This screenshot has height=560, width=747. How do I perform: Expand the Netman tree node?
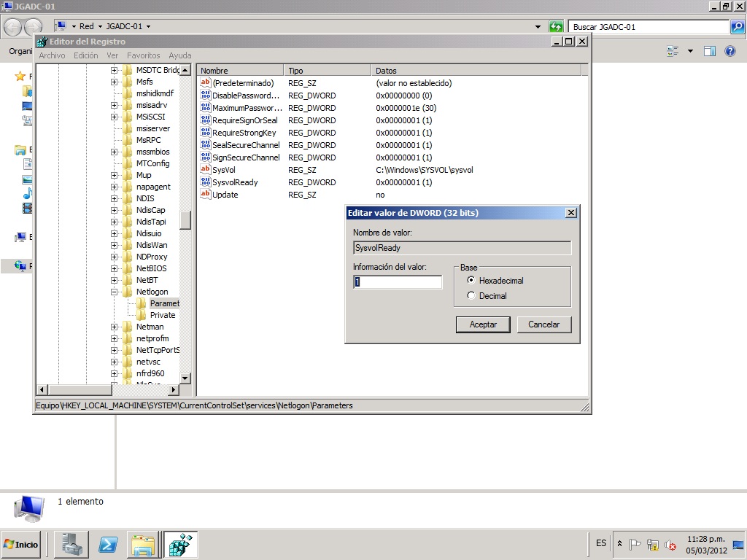point(114,327)
